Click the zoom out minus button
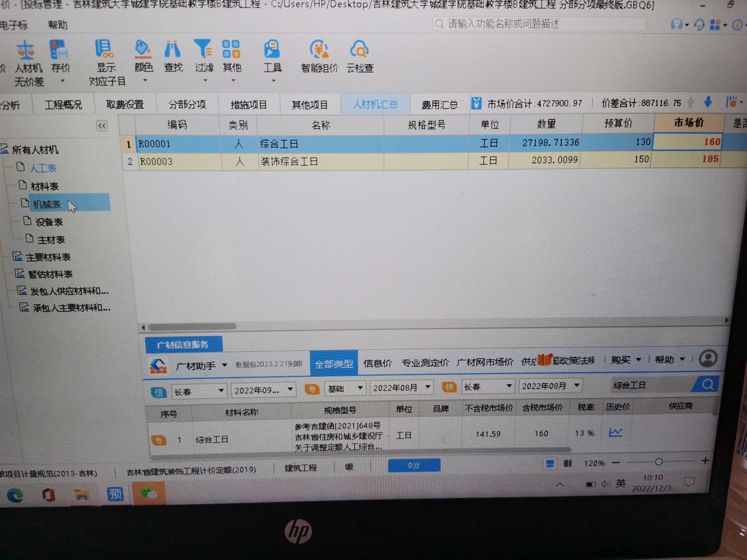The image size is (747, 560). click(x=616, y=463)
